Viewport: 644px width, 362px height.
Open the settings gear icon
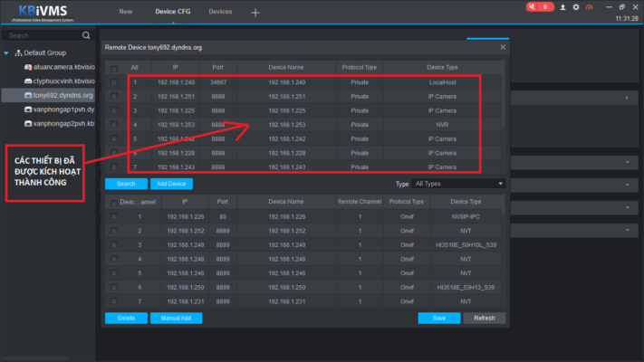576,7
